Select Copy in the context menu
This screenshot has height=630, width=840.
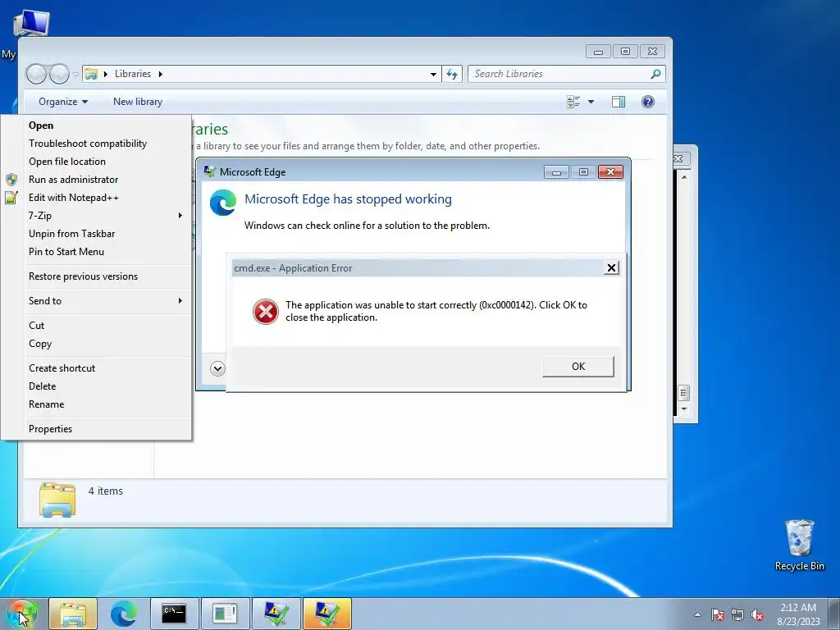[97, 344]
